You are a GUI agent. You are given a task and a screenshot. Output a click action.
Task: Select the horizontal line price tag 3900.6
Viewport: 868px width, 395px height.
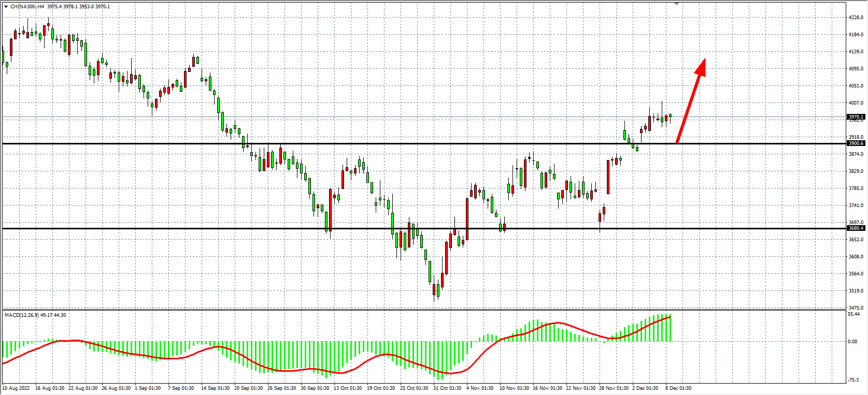(x=856, y=143)
